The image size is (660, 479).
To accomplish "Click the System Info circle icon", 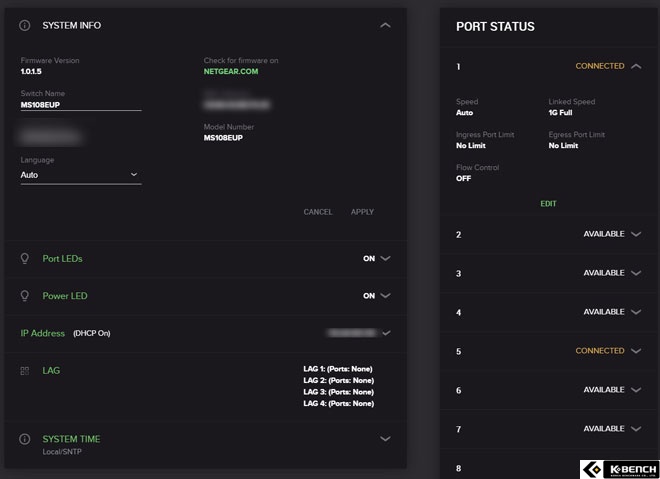I will [25, 26].
